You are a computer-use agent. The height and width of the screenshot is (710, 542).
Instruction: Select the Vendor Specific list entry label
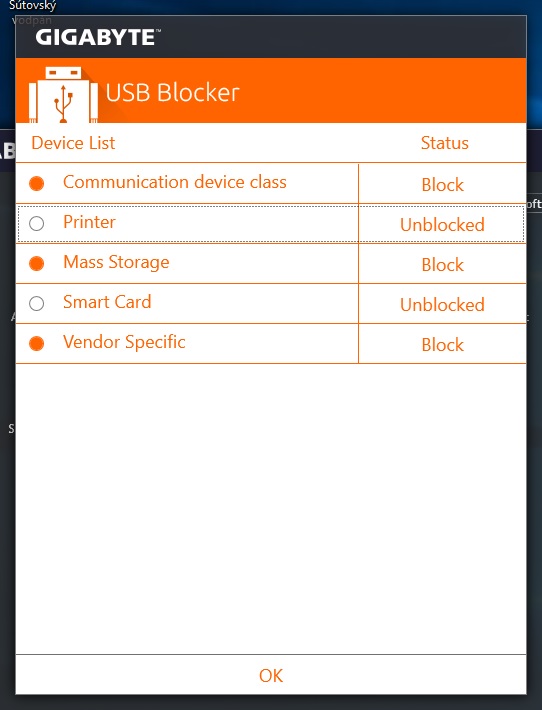pyautogui.click(x=124, y=342)
